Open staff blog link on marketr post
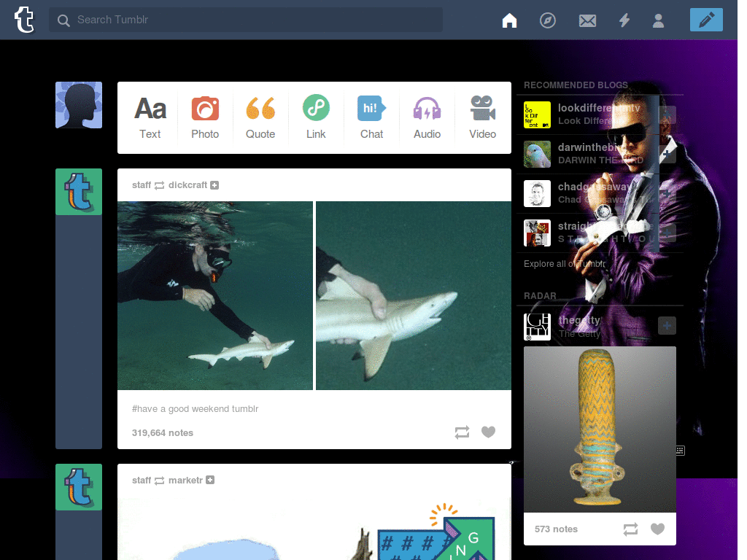 (142, 480)
